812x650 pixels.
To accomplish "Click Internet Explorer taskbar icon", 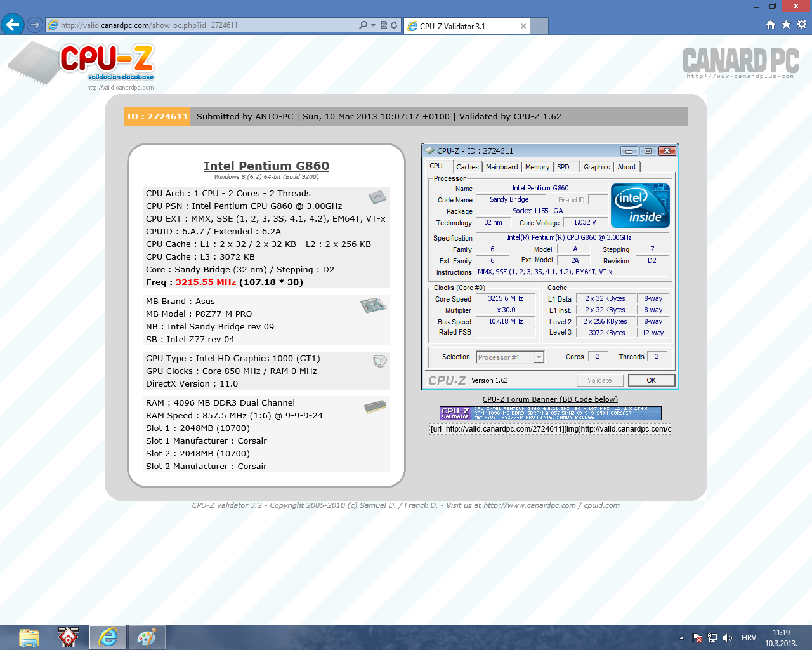I will tap(108, 637).
